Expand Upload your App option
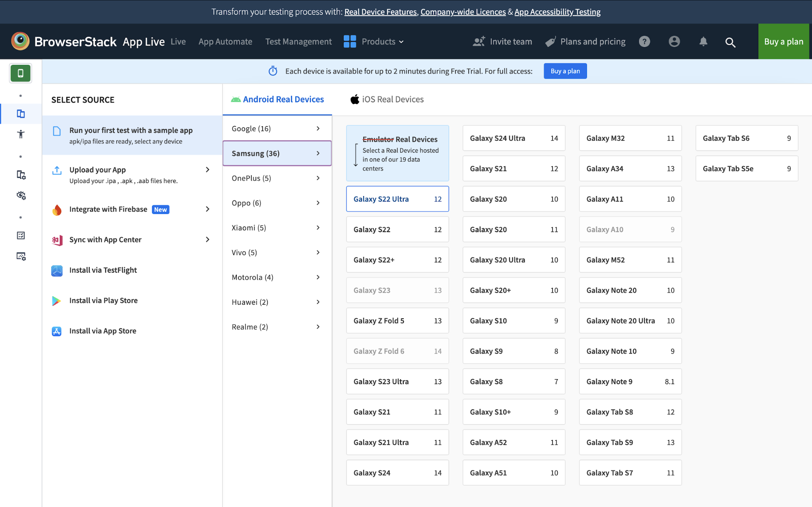Screen dimensions: 812x507 click(x=132, y=175)
